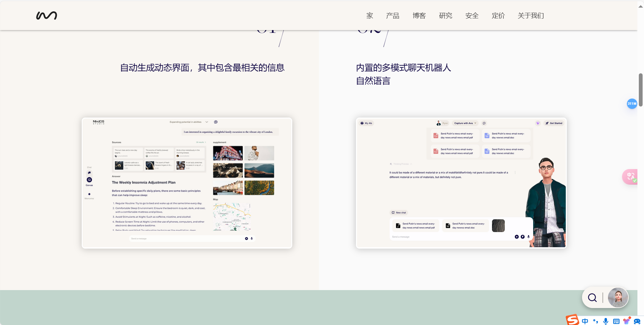Open the 'Capture with Ava' dropdown
The height and width of the screenshot is (325, 644).
point(465,123)
